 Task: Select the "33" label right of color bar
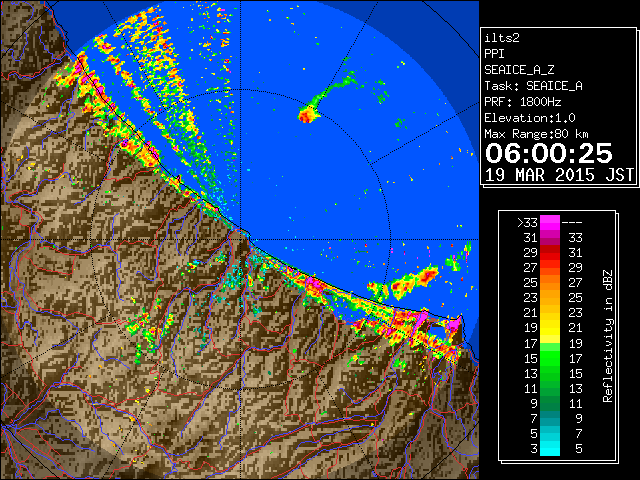click(x=575, y=238)
